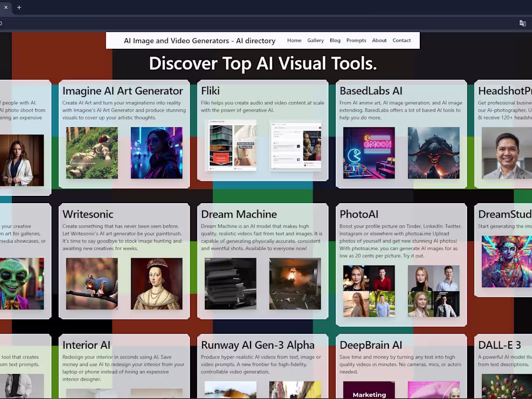The image size is (532, 399).
Task: Select the Fliki tool heading
Action: [x=210, y=91]
